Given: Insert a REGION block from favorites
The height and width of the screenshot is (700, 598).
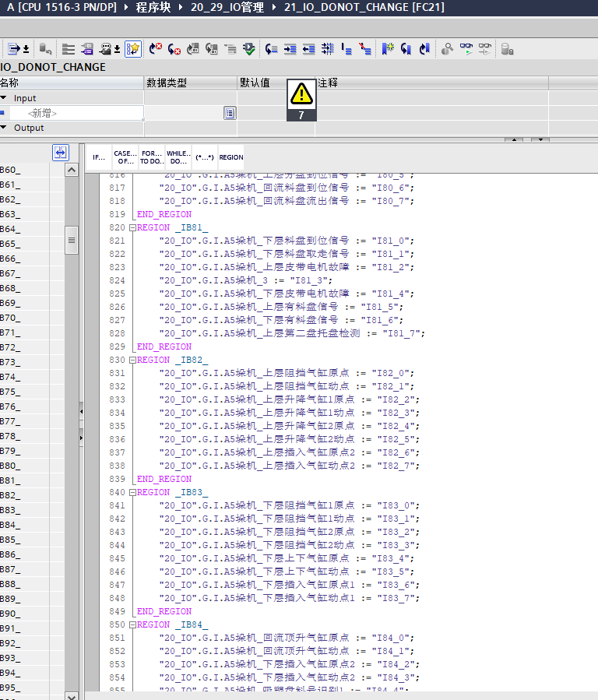Looking at the screenshot, I should pos(231,157).
